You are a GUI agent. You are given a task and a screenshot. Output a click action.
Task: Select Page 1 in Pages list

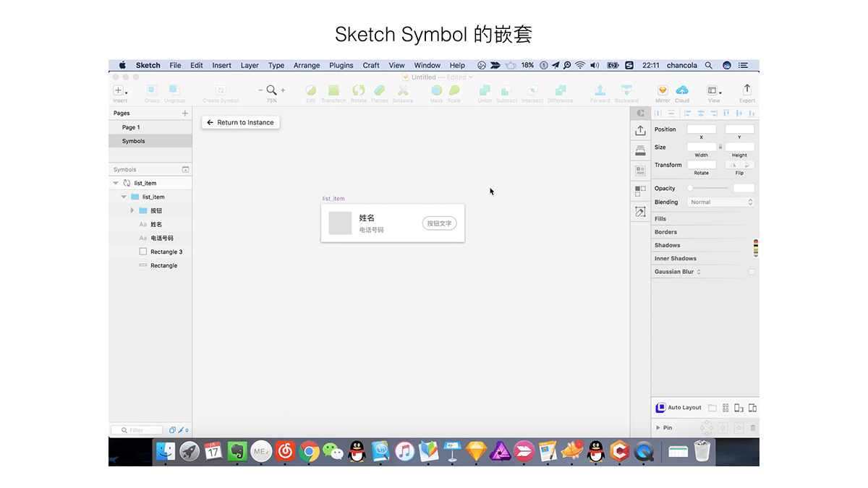pos(150,127)
